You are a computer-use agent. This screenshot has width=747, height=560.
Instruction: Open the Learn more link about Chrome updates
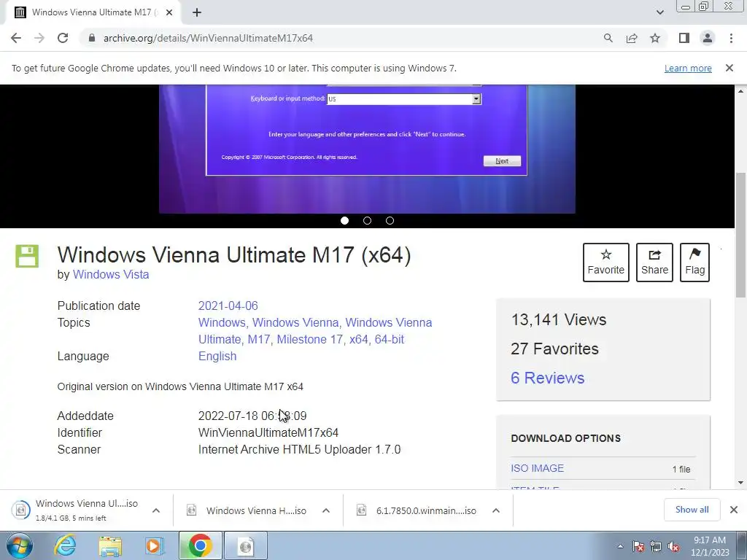[688, 68]
